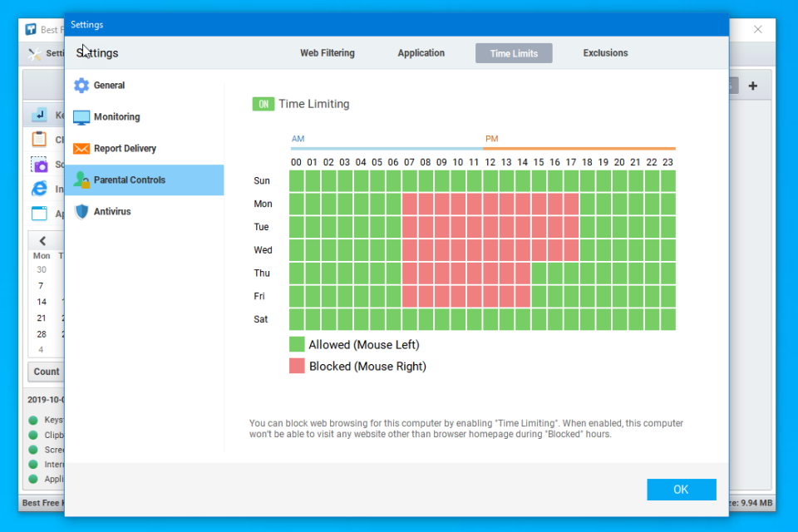
Task: Open the Exclusions tab
Action: pos(604,52)
